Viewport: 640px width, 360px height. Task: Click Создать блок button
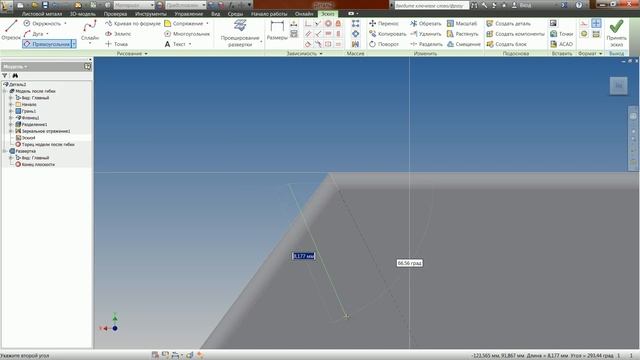coord(506,44)
